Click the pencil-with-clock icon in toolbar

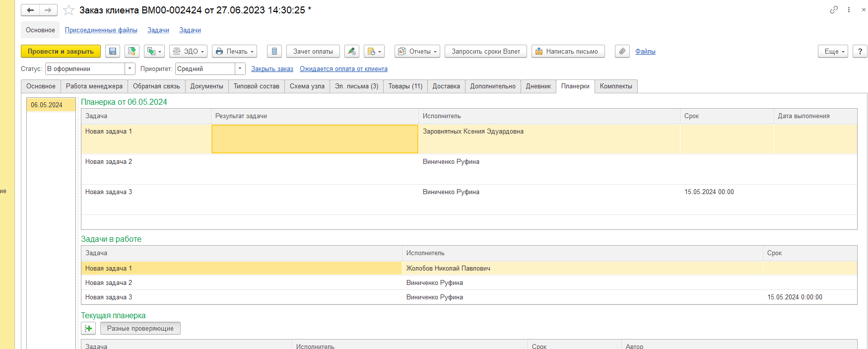pos(352,51)
